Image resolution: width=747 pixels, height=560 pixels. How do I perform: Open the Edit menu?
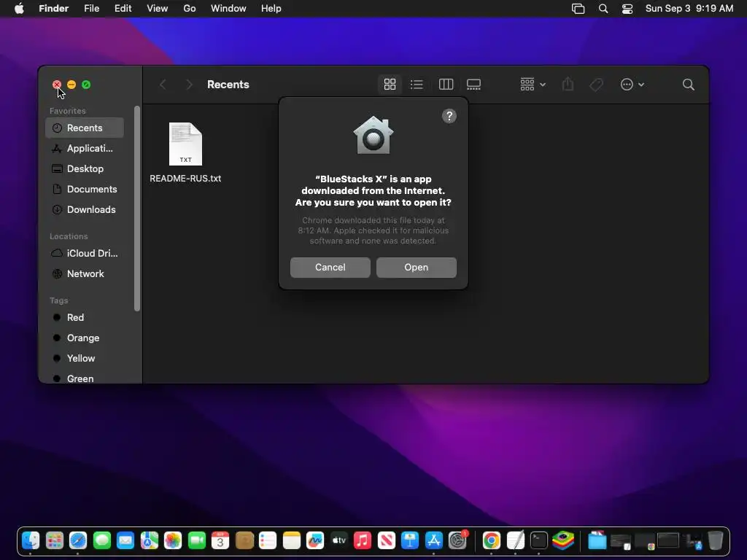pos(123,8)
